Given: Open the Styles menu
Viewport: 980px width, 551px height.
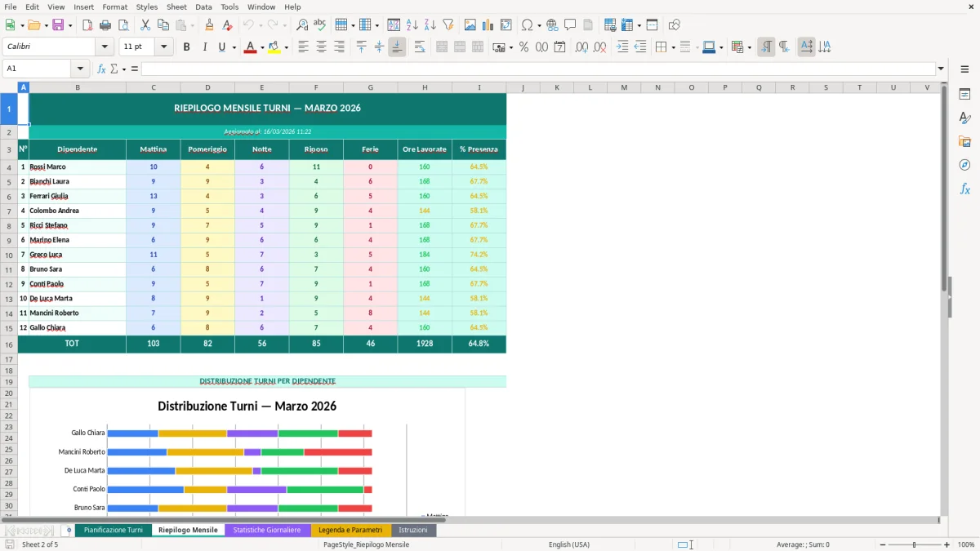Looking at the screenshot, I should coord(147,7).
